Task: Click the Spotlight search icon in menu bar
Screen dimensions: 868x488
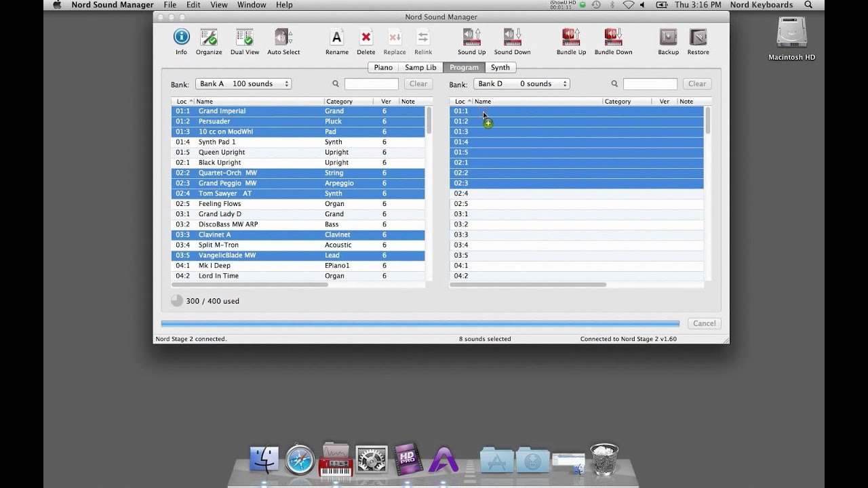Action: pos(808,5)
